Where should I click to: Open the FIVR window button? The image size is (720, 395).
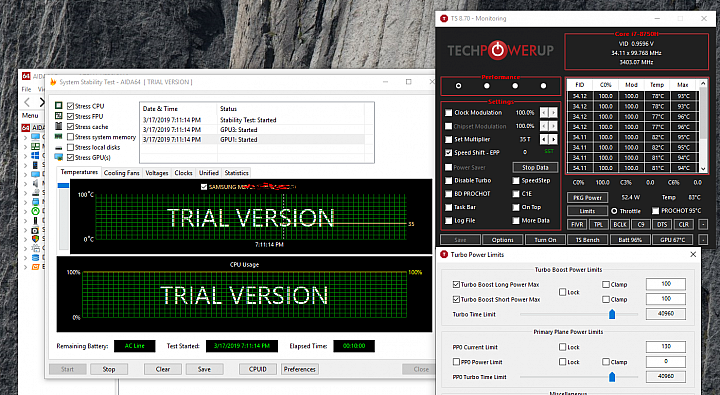577,225
